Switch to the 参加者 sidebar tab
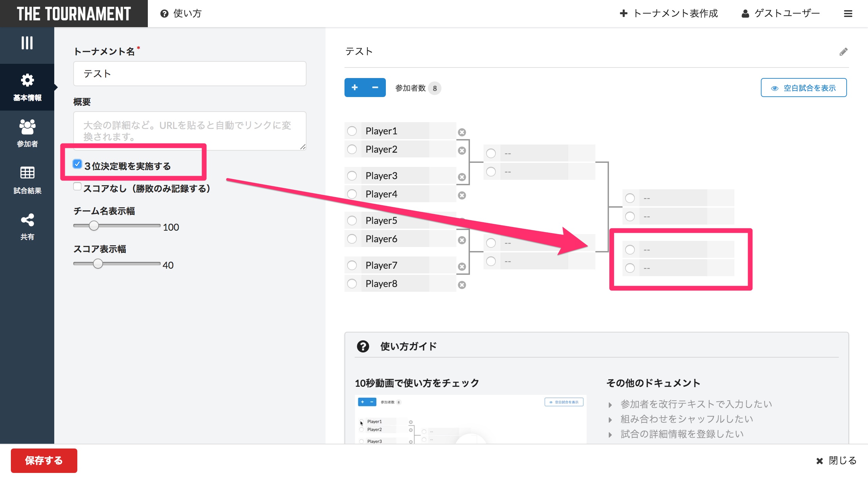868x477 pixels. (x=27, y=133)
